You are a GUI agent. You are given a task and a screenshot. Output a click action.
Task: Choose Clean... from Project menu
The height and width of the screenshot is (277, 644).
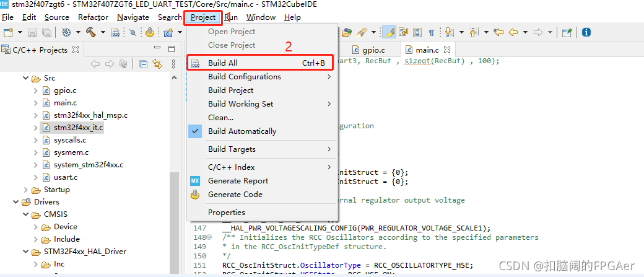[x=262, y=118]
